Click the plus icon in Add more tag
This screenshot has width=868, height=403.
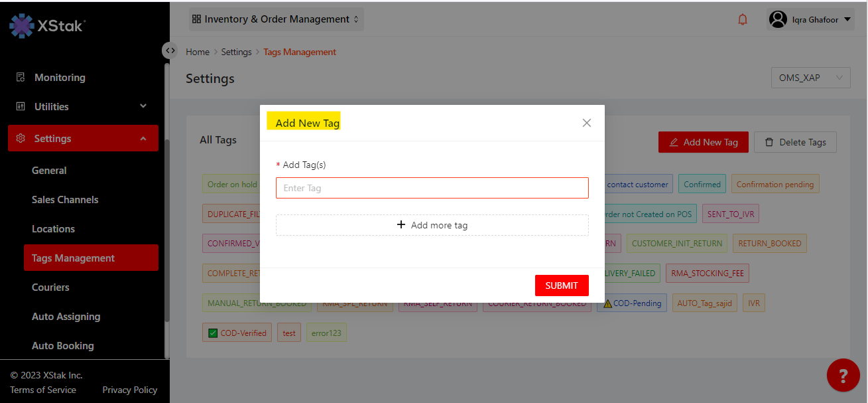401,225
